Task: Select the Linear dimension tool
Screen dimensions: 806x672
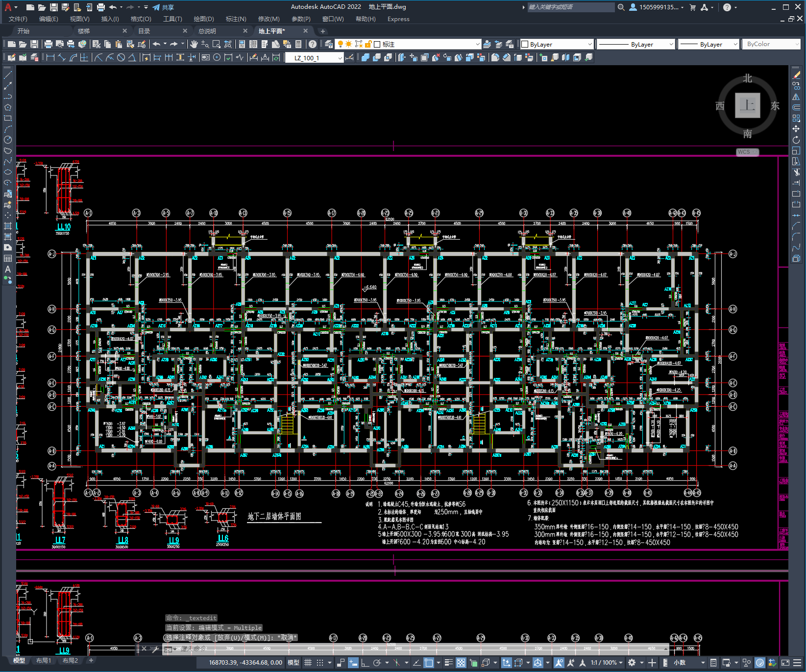Action: [x=50, y=57]
